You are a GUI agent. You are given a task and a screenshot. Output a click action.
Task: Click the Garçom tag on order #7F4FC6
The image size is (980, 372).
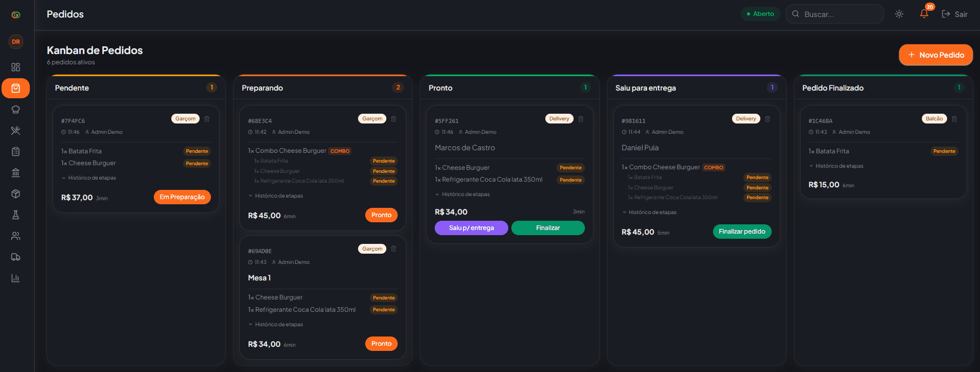click(x=185, y=119)
